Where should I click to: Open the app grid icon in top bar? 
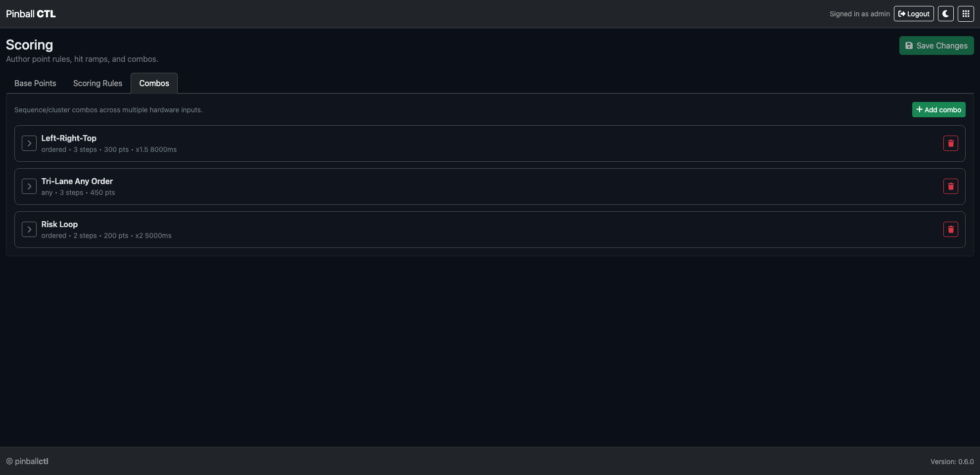965,13
